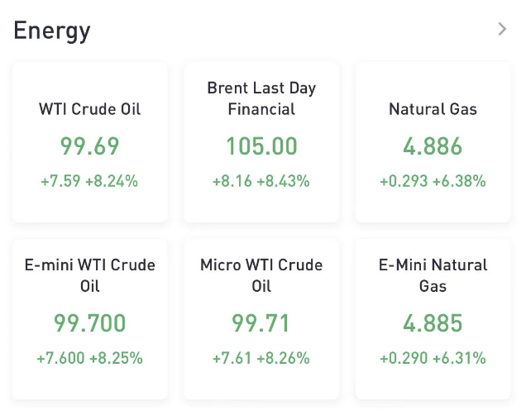Click the E-Mini Natural Gas price 4.885
Screen dimensions: 531x420
[x=433, y=322]
